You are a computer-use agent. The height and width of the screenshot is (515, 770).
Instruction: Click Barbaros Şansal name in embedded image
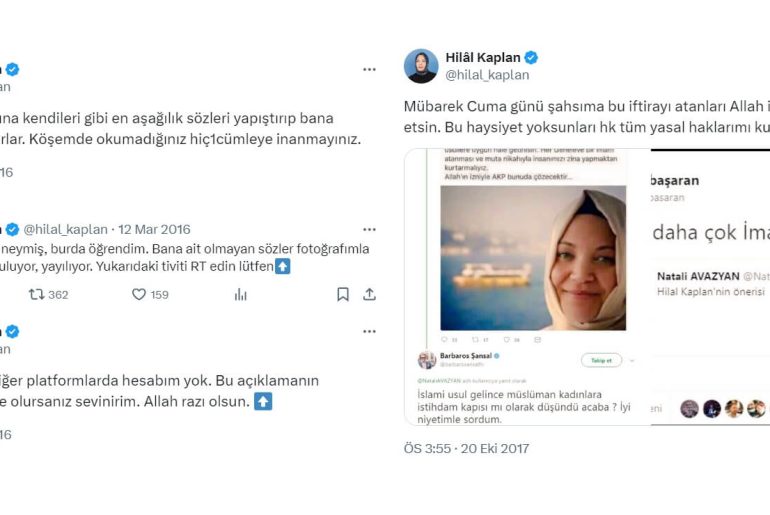click(466, 355)
